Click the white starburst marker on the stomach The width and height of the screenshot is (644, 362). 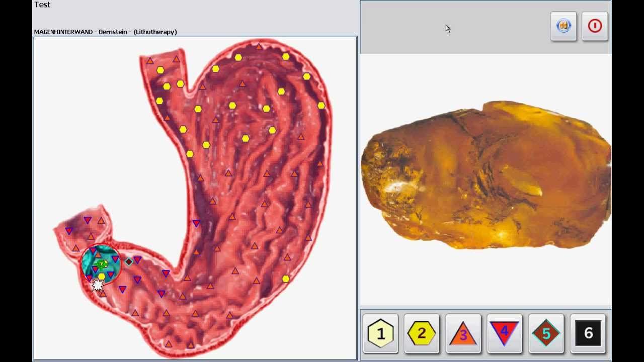98,285
